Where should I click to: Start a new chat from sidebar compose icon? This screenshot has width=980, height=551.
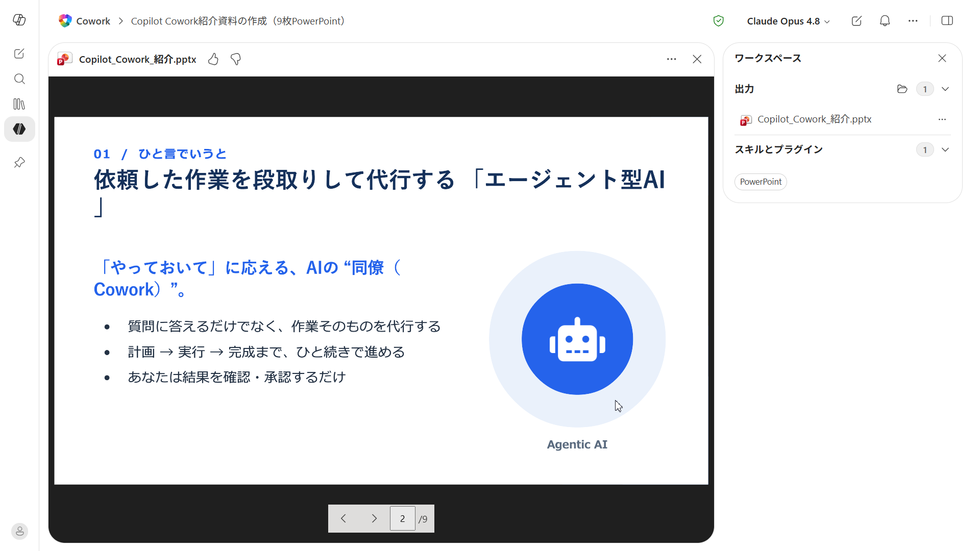(x=19, y=54)
